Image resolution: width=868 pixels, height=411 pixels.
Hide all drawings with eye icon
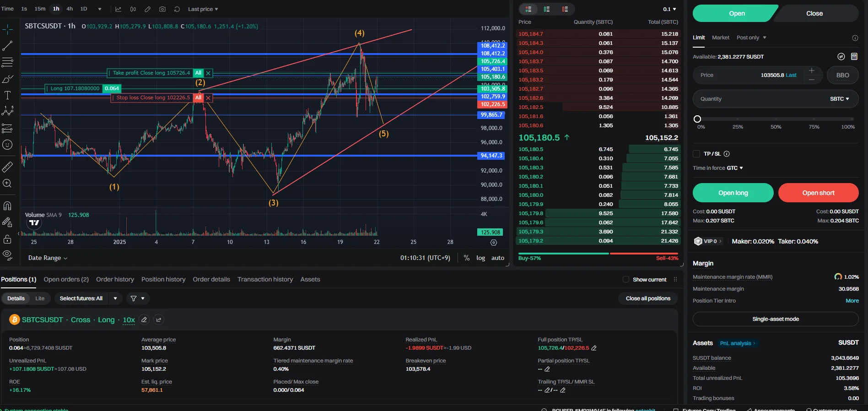point(7,254)
